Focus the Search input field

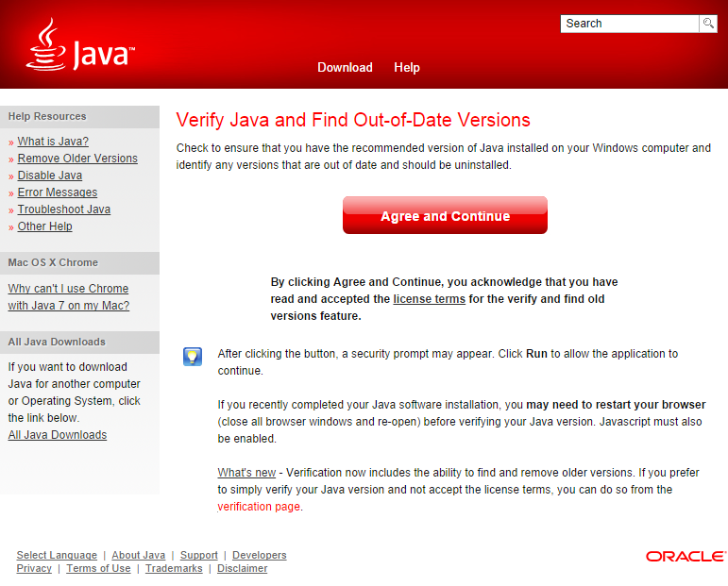630,24
